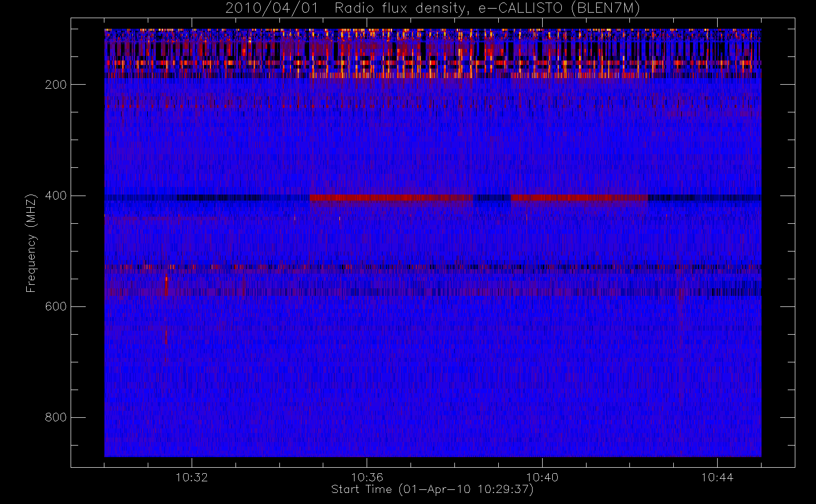This screenshot has height=504, width=816.
Task: Click the 800 frequency tick label
Action: [x=56, y=417]
